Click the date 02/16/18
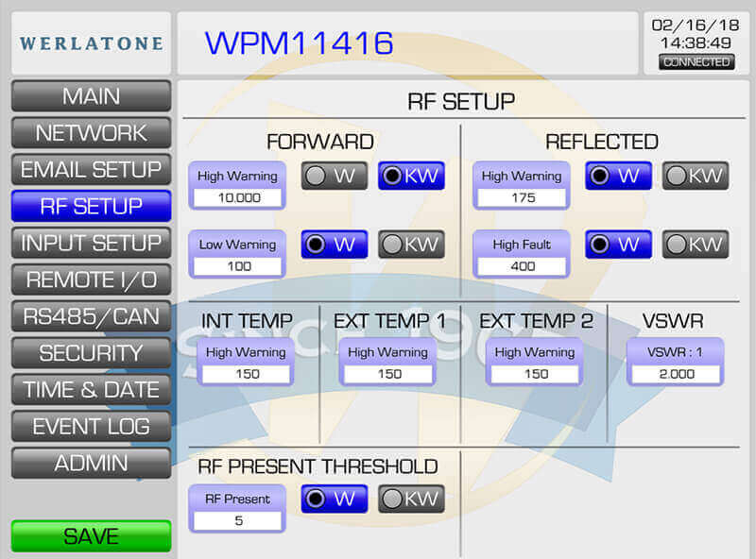The width and height of the screenshot is (756, 559). point(696,25)
